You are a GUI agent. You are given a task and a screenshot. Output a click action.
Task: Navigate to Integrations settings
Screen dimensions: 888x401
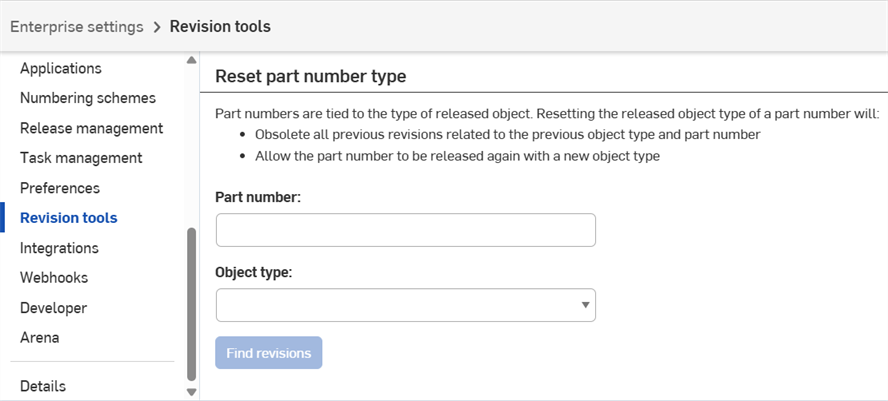click(x=59, y=248)
